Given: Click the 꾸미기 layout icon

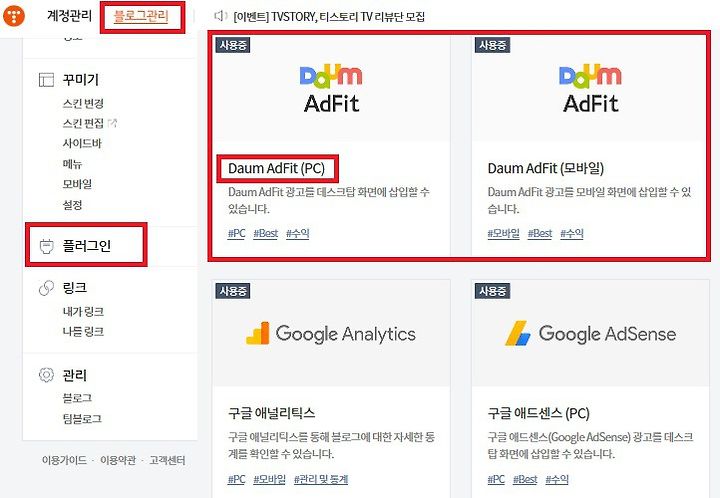Looking at the screenshot, I should (46, 79).
